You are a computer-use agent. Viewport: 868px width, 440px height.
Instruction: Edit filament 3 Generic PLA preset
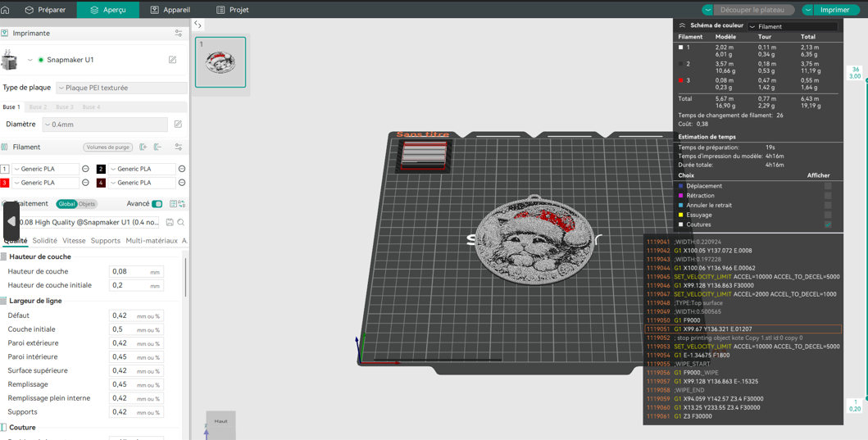click(85, 183)
